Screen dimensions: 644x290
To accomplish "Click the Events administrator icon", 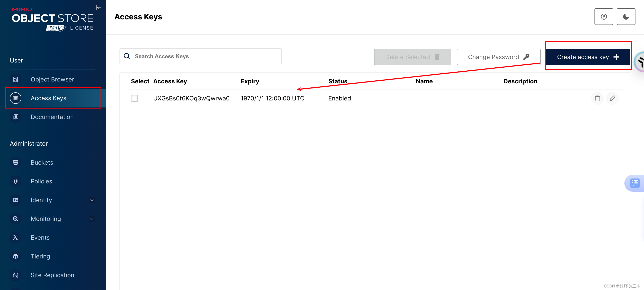I will tap(15, 238).
